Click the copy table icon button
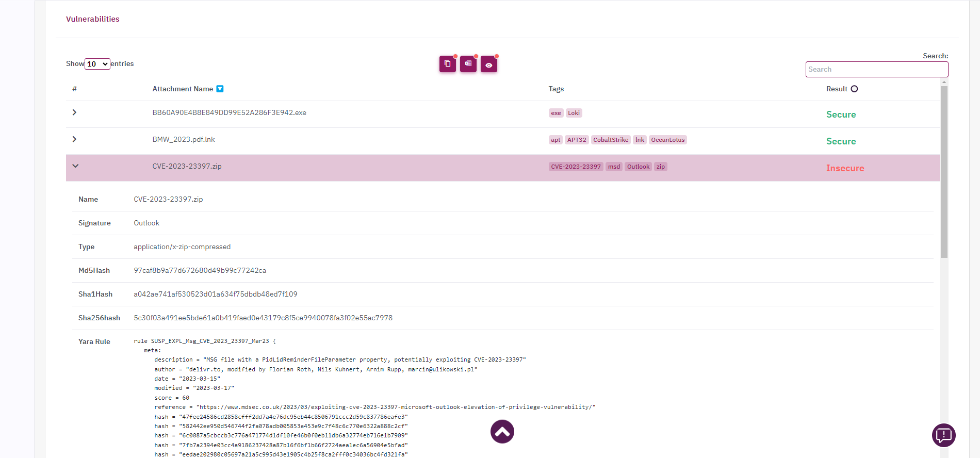This screenshot has height=458, width=980. point(448,64)
